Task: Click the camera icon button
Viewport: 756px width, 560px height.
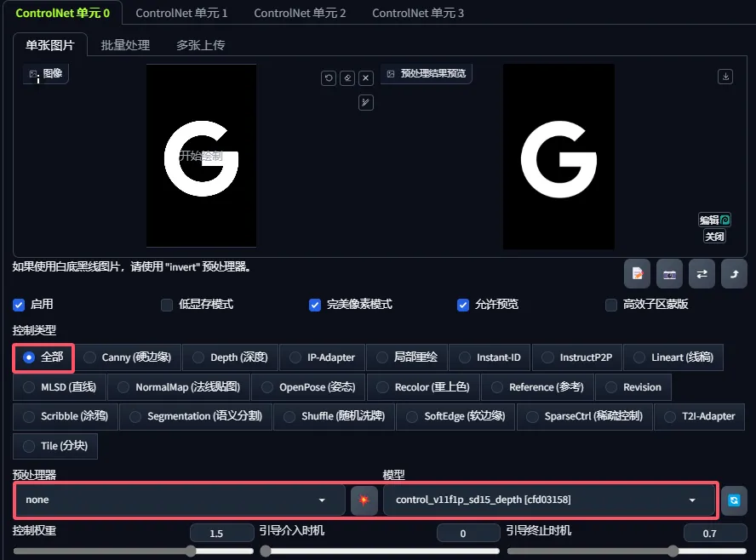Action: coord(669,274)
